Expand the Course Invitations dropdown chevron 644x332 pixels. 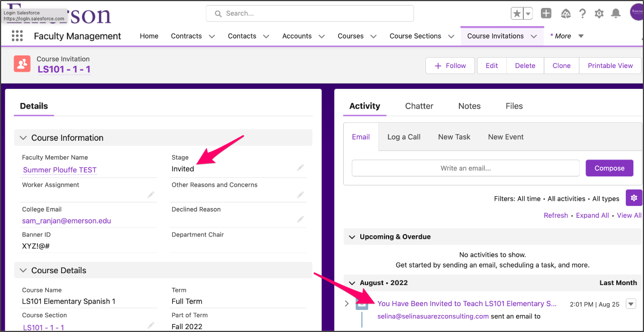pos(534,36)
